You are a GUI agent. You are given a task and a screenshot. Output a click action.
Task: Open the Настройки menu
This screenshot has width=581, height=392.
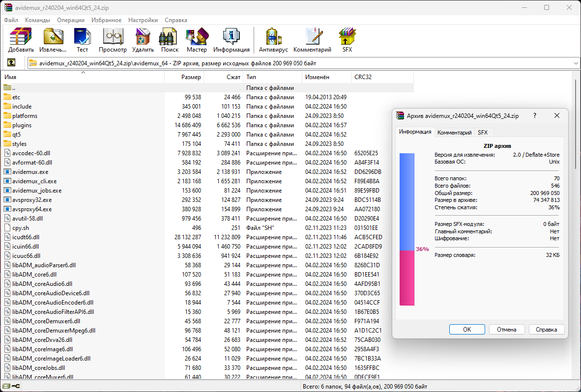click(x=143, y=20)
